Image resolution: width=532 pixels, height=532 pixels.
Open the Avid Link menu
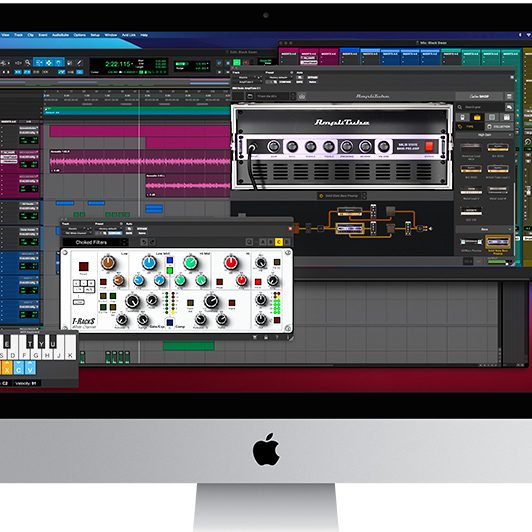click(128, 35)
